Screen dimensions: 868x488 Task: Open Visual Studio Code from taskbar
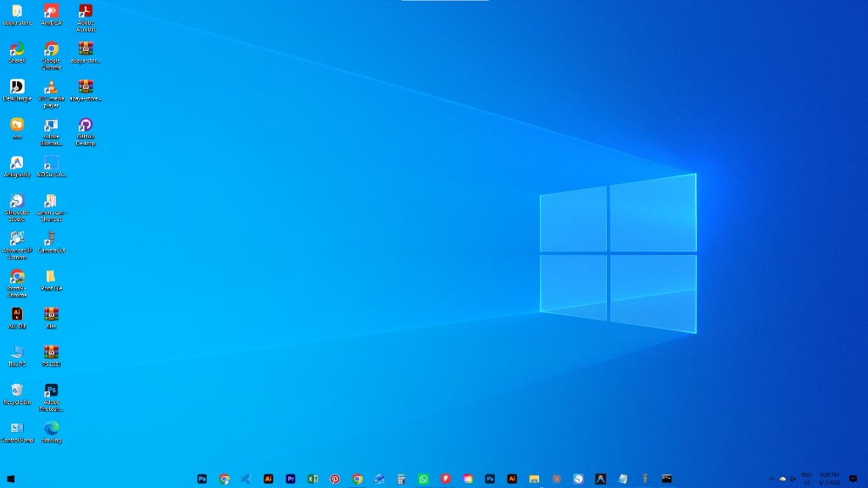click(247, 480)
